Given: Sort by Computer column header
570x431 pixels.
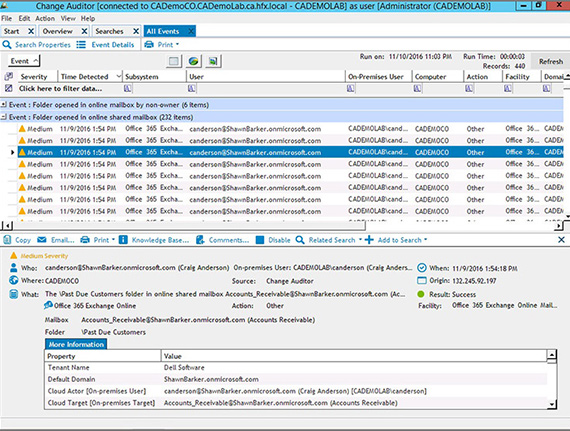Looking at the screenshot, I should tap(438, 77).
